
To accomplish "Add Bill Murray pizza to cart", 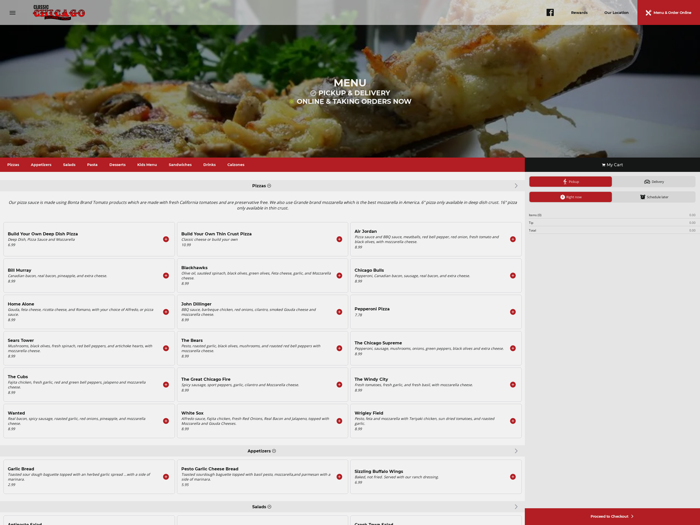I will coord(166,275).
